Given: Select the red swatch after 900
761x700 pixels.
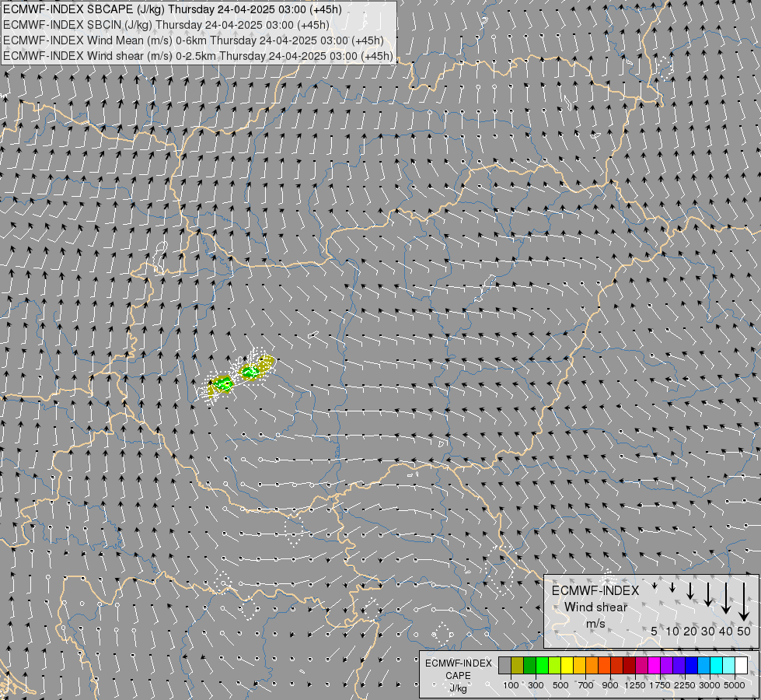Looking at the screenshot, I should 617,666.
